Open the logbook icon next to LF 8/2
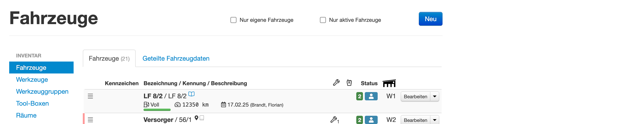This screenshot has width=644, height=124. 192,94
